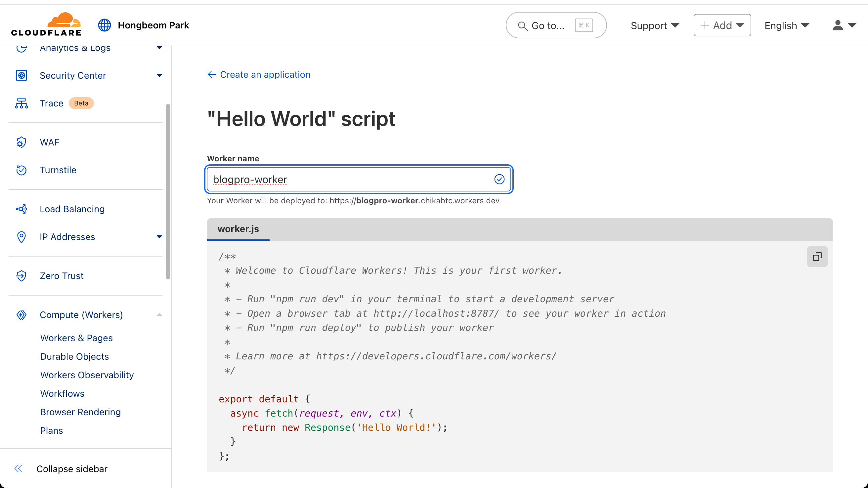
Task: Expand the IP Addresses section arrow
Action: click(x=159, y=237)
